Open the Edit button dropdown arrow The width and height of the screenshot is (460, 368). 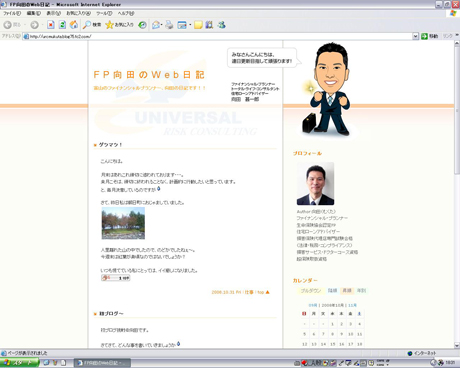point(190,25)
